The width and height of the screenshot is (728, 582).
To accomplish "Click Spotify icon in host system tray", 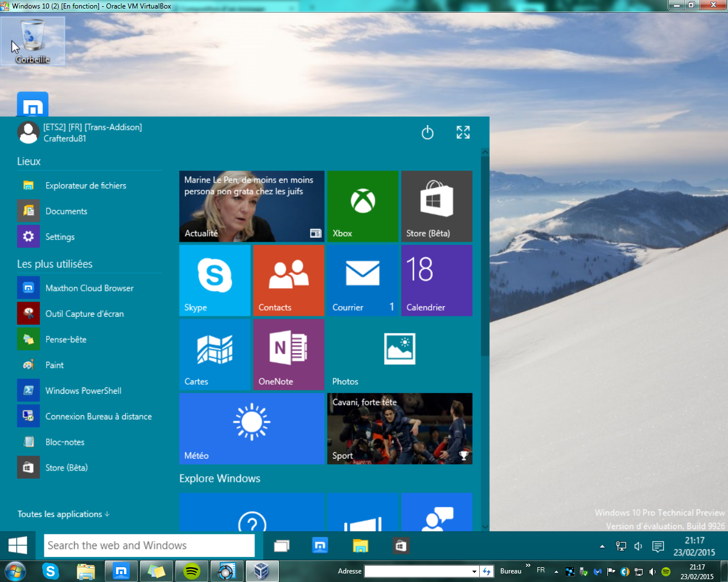I will coord(666,572).
